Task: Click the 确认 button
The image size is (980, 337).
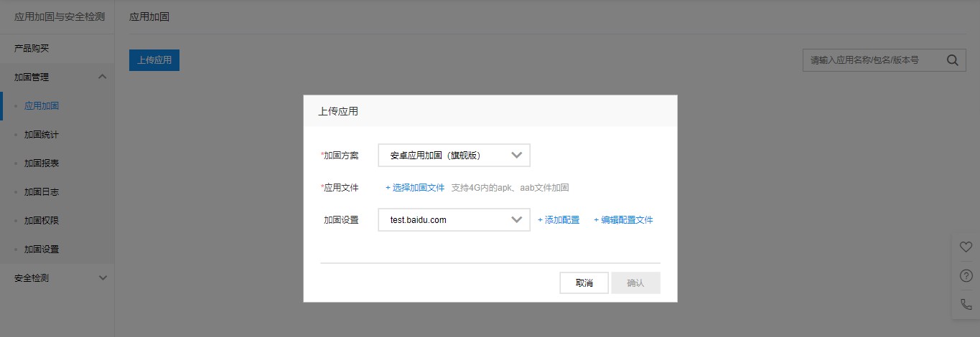Action: tap(635, 283)
